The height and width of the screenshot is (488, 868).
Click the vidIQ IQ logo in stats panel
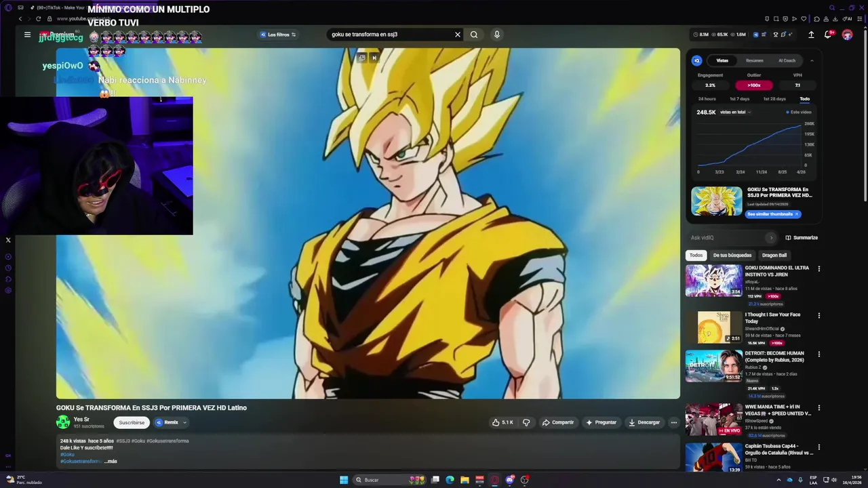tap(696, 60)
